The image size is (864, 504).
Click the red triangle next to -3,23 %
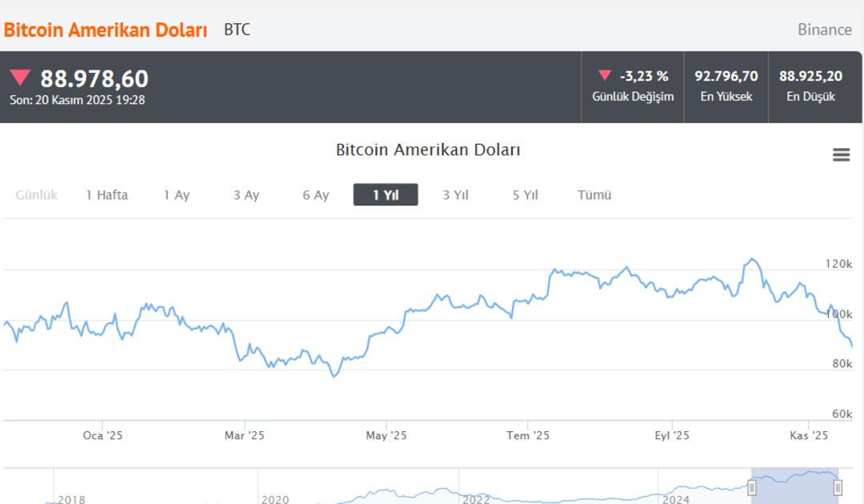click(x=603, y=75)
